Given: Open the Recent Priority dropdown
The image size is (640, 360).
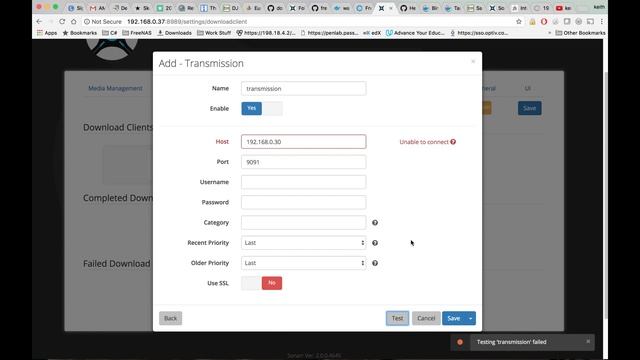Looking at the screenshot, I should click(304, 243).
